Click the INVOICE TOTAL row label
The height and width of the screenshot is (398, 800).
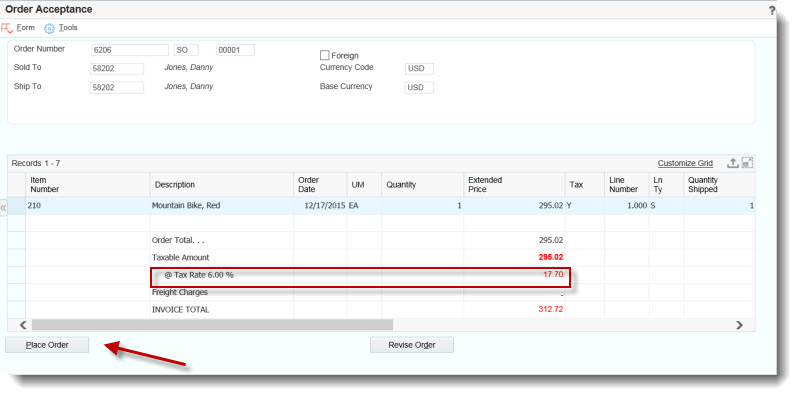181,309
